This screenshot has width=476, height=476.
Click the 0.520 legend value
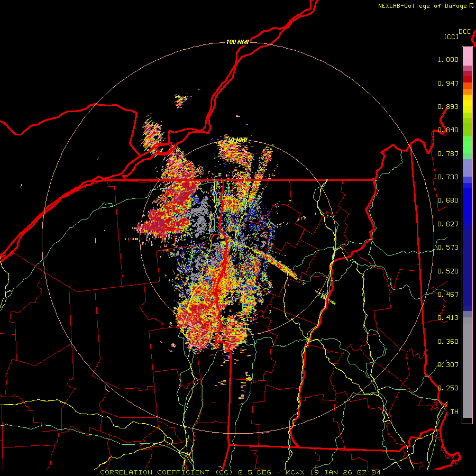(448, 271)
